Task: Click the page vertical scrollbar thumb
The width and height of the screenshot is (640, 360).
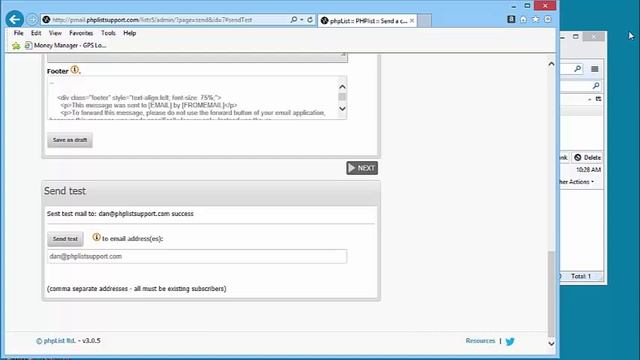Action: [x=551, y=294]
